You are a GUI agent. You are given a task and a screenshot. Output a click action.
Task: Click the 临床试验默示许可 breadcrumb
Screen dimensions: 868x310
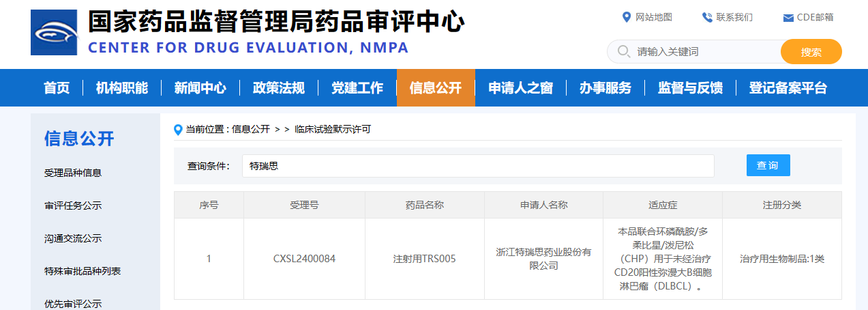333,129
